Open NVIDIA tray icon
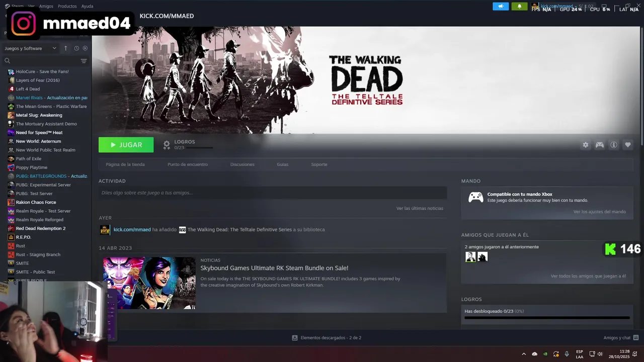 545,354
